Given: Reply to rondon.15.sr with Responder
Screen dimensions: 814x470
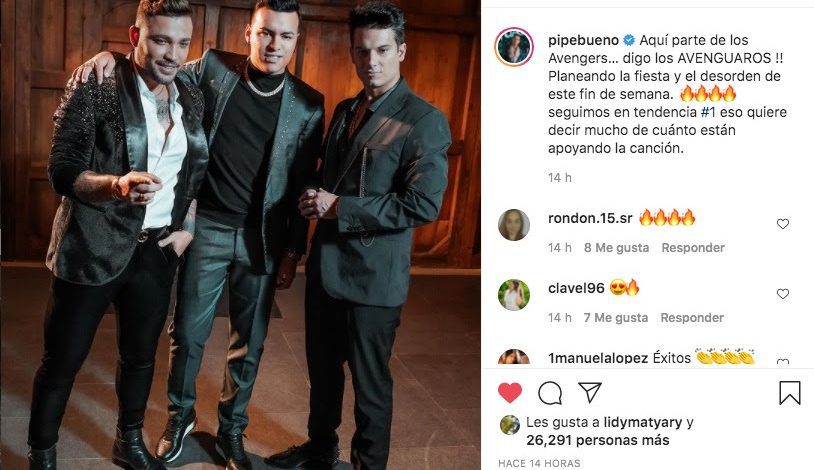Looking at the screenshot, I should [693, 248].
